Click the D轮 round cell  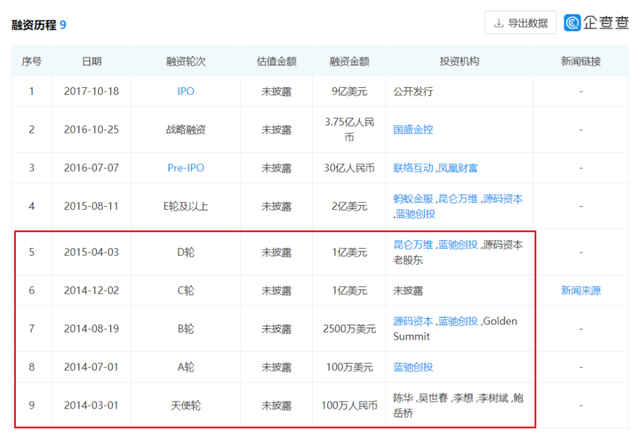pyautogui.click(x=186, y=252)
